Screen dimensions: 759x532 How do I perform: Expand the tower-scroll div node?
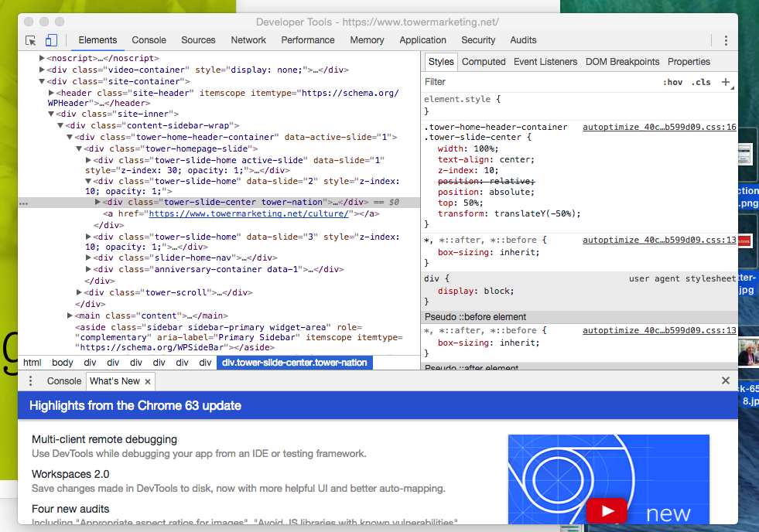click(79, 292)
